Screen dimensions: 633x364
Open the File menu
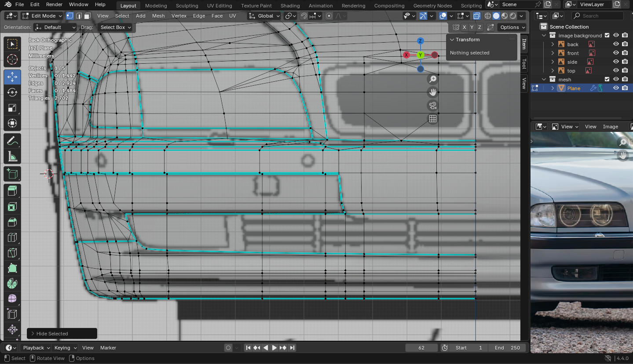coord(20,4)
